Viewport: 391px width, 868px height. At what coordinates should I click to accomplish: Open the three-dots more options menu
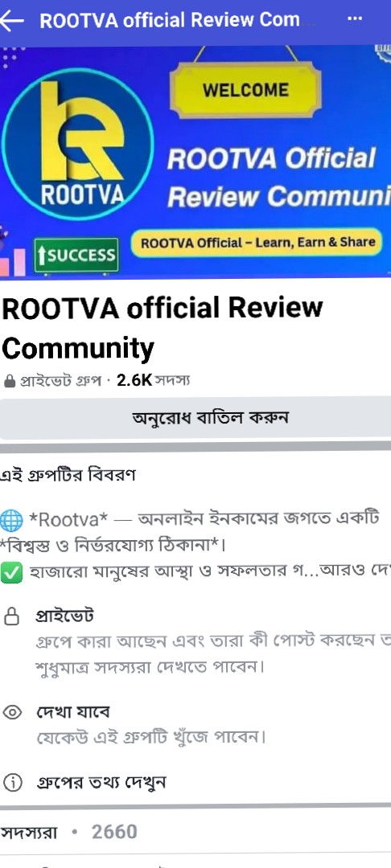click(x=355, y=19)
